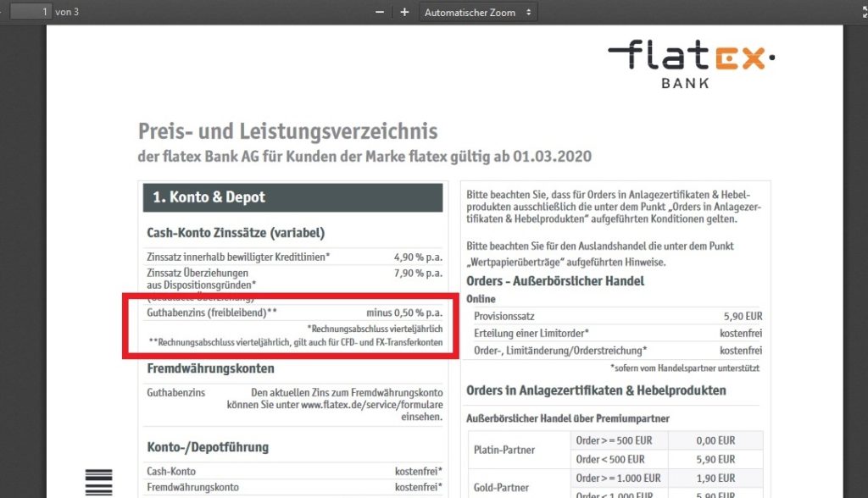The image size is (868, 498).
Task: Click 'Zinssatz innerhalb bewilligter Kreditlinien*' row label
Action: coord(238,257)
